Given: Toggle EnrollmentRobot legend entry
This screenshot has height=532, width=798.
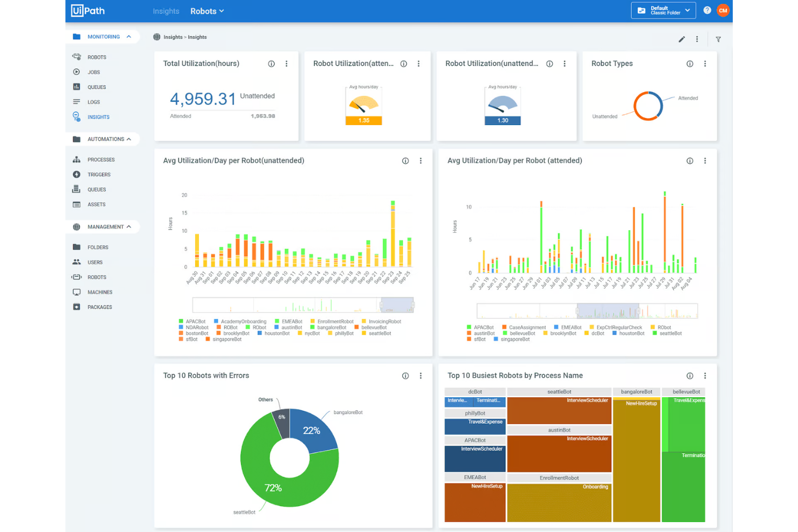Looking at the screenshot, I should tap(332, 322).
